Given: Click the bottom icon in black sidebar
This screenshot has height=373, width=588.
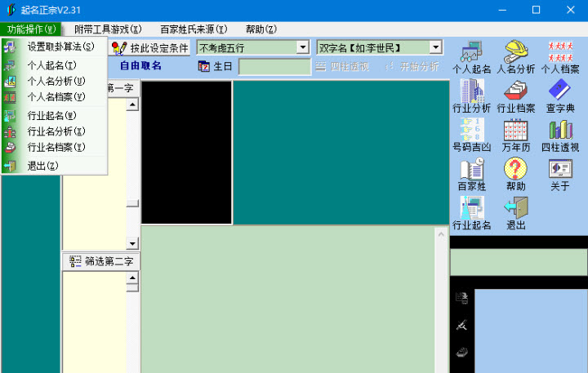Looking at the screenshot, I should 461,352.
